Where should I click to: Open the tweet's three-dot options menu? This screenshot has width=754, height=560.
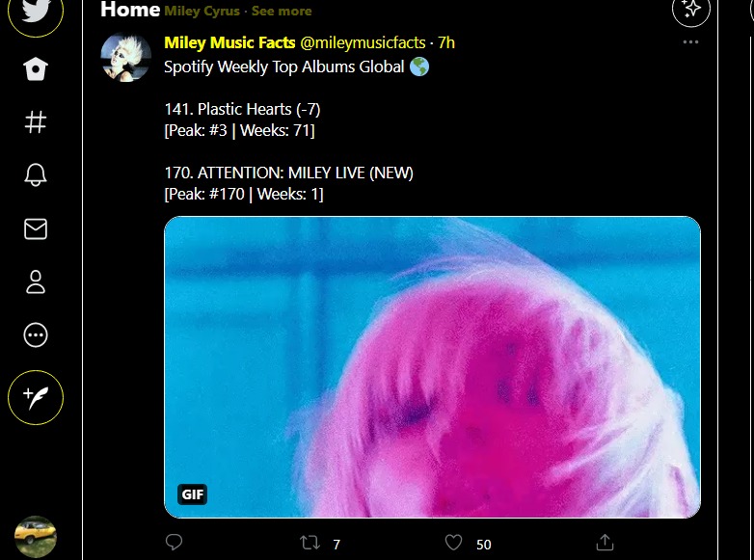coord(690,42)
